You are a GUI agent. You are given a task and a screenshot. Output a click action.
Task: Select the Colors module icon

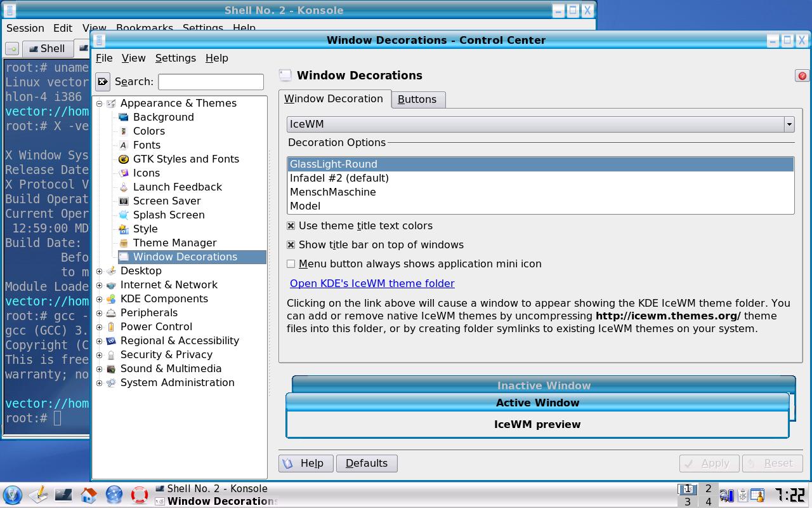[124, 131]
